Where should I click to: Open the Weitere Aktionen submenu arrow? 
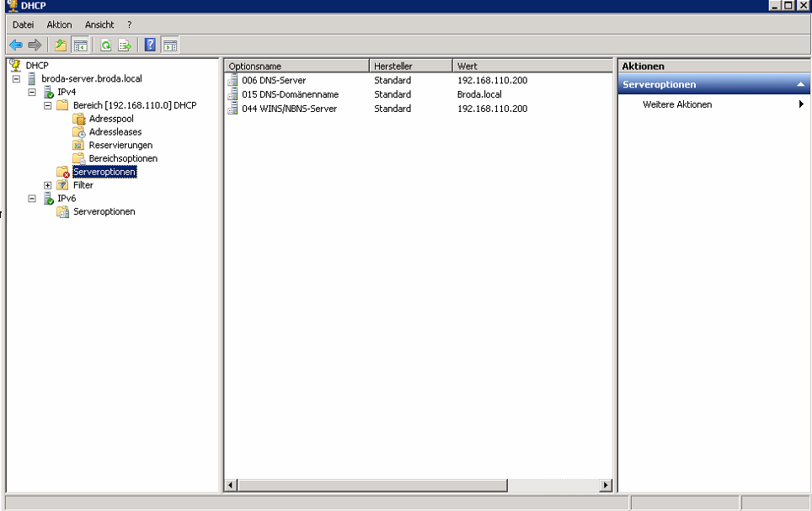pyautogui.click(x=801, y=104)
